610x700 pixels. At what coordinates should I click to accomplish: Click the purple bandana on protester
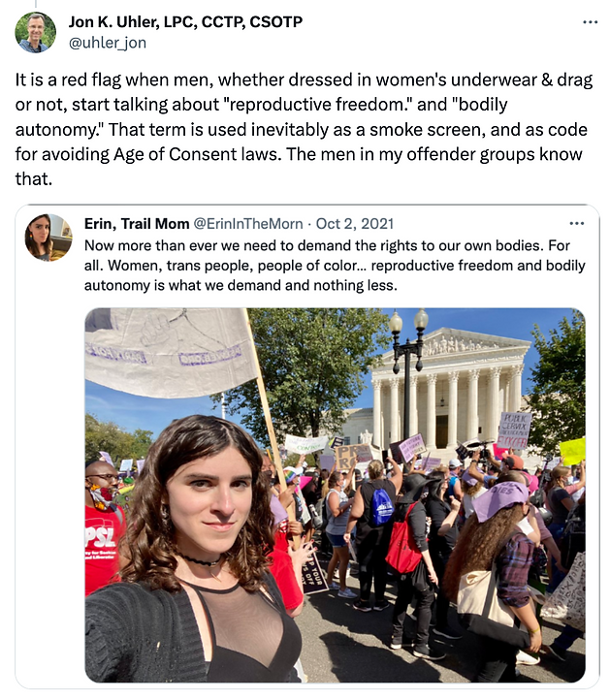[x=499, y=499]
